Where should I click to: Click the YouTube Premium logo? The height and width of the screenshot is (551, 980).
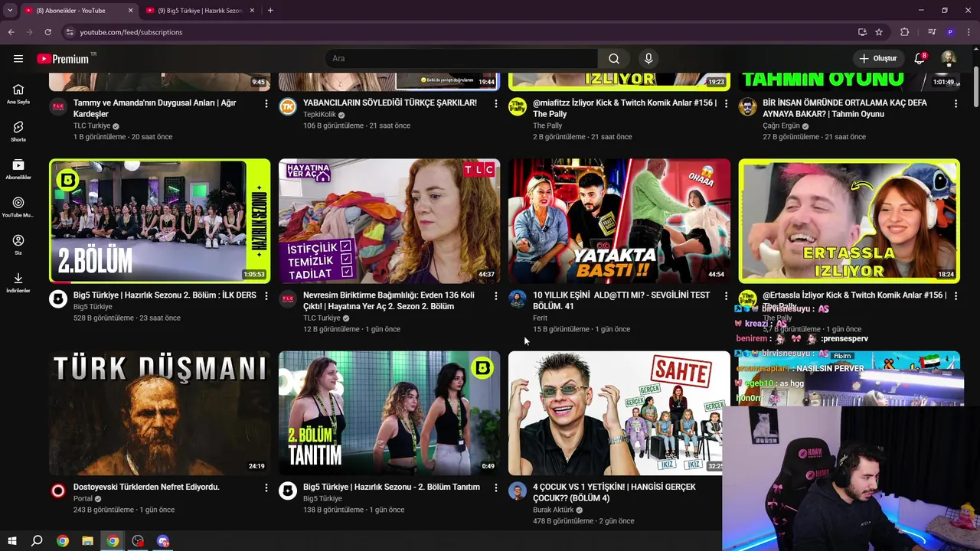[63, 59]
